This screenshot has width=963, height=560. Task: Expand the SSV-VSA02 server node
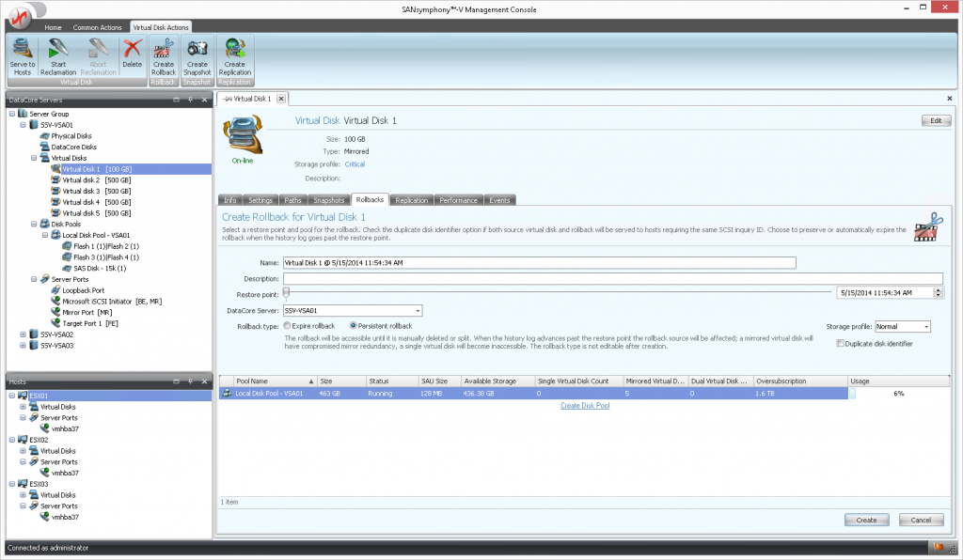tap(24, 334)
